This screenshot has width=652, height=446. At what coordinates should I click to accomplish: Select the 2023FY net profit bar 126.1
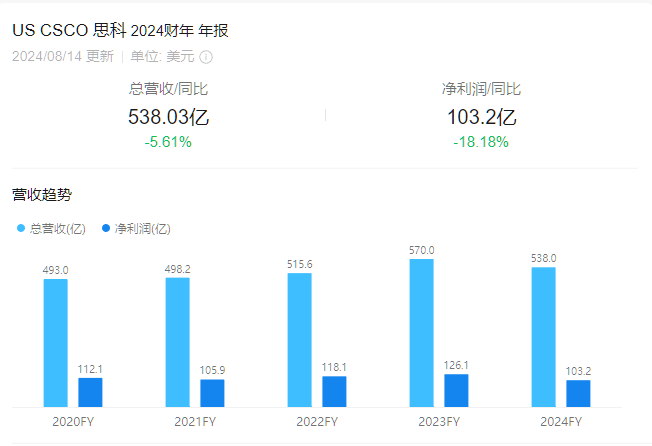tap(456, 391)
